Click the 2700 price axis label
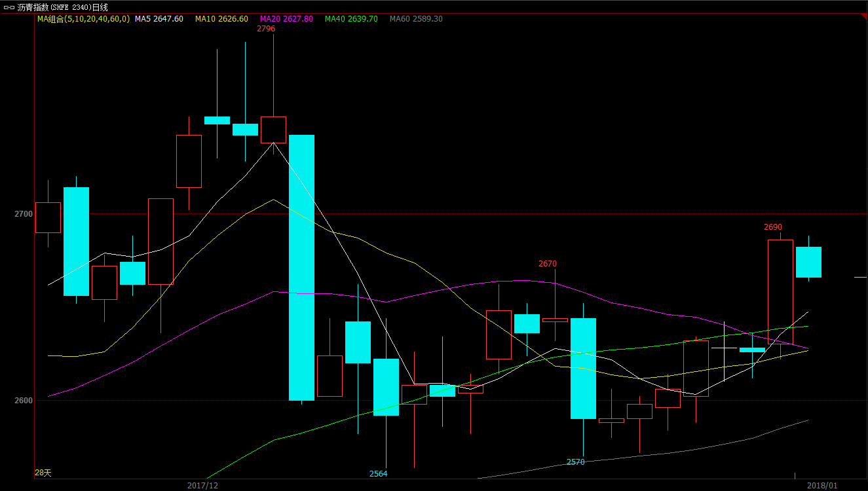The width and height of the screenshot is (868, 491). coord(23,214)
